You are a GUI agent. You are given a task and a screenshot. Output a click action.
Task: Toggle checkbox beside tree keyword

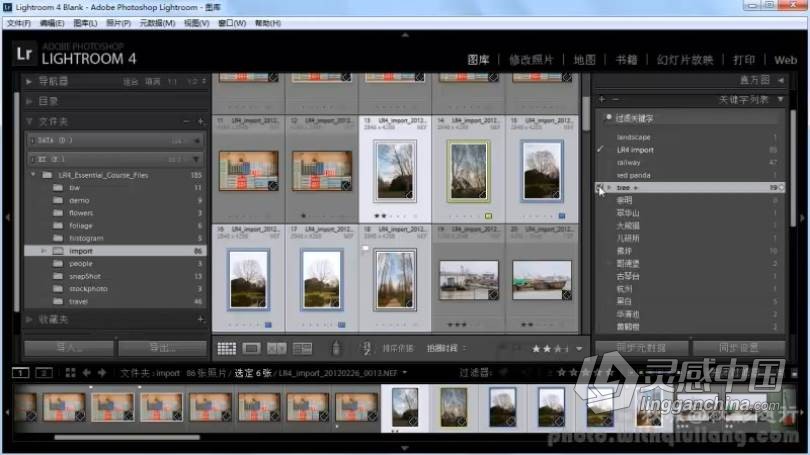pyautogui.click(x=599, y=187)
